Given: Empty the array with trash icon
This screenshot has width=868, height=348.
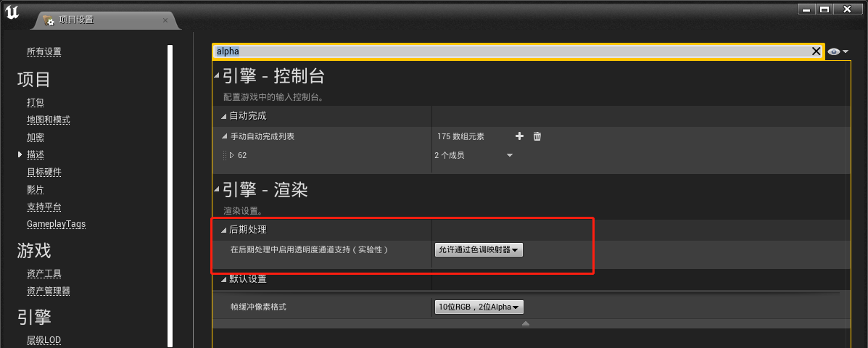Looking at the screenshot, I should click(537, 136).
